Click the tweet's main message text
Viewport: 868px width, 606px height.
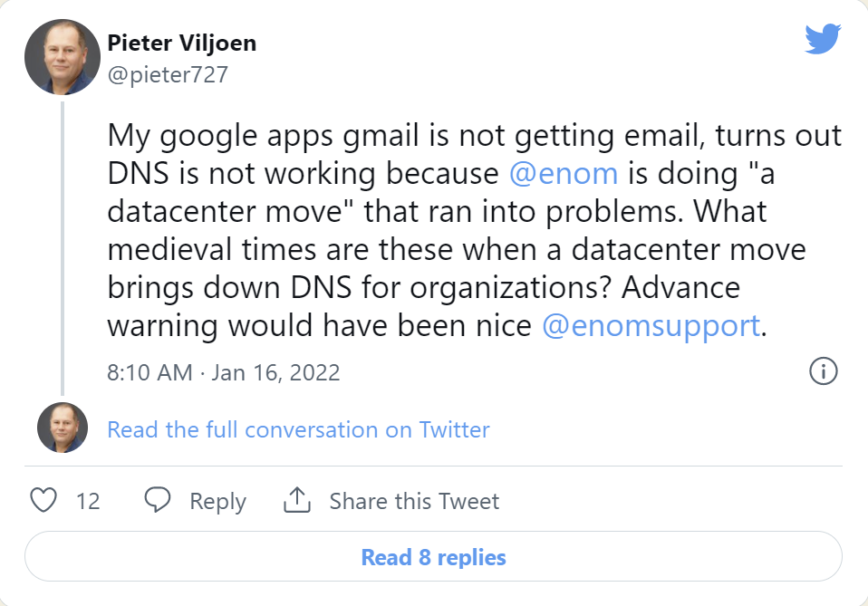453,231
